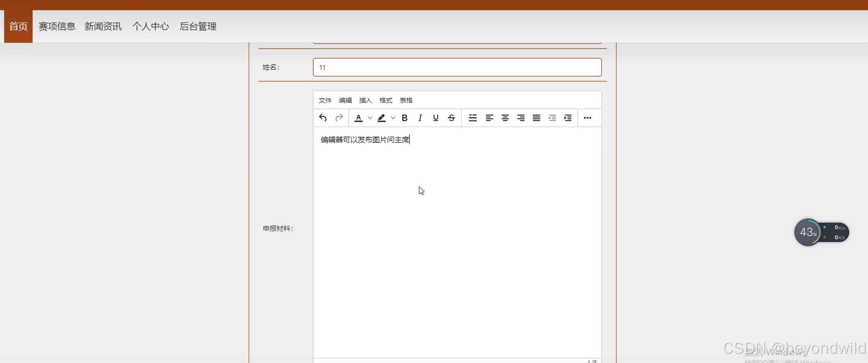Open text color dropdown arrow

(370, 118)
